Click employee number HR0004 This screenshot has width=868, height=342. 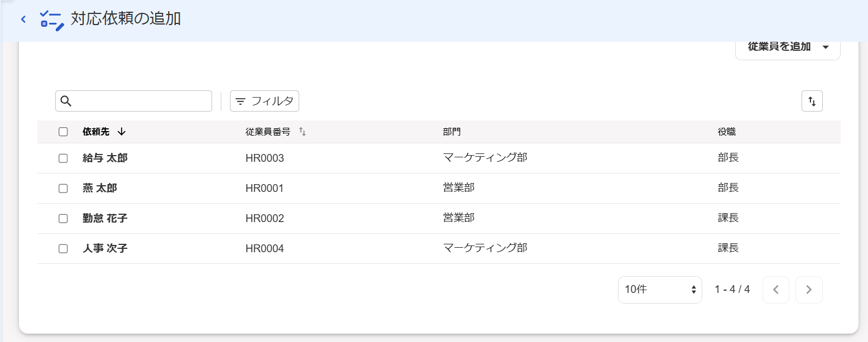point(265,249)
